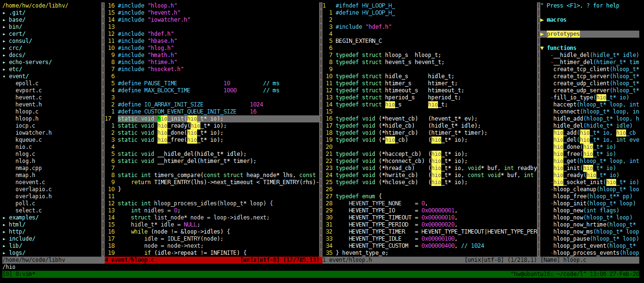Open nlog.c file
This screenshot has width=644, height=283.
(25, 154)
